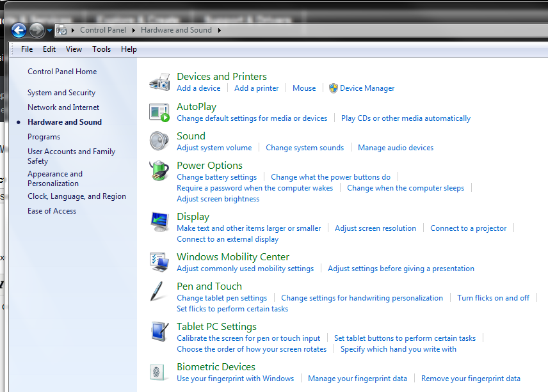
Task: Open the Sound speaker icon
Action: point(159,141)
